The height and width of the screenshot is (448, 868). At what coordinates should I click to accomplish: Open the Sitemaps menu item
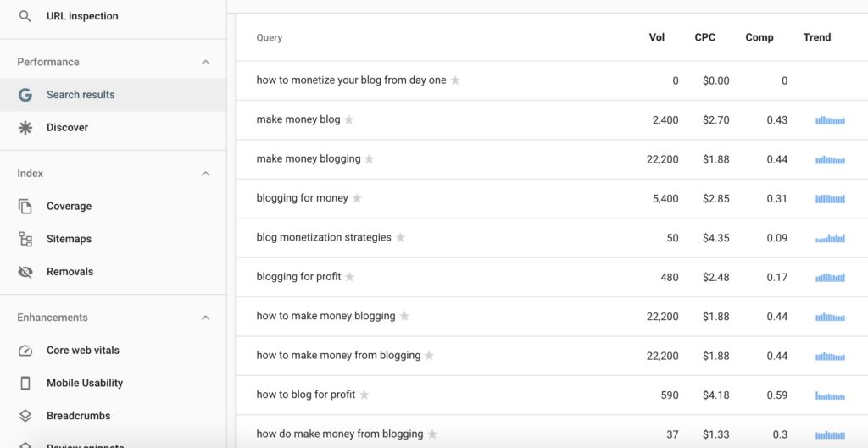click(x=69, y=240)
